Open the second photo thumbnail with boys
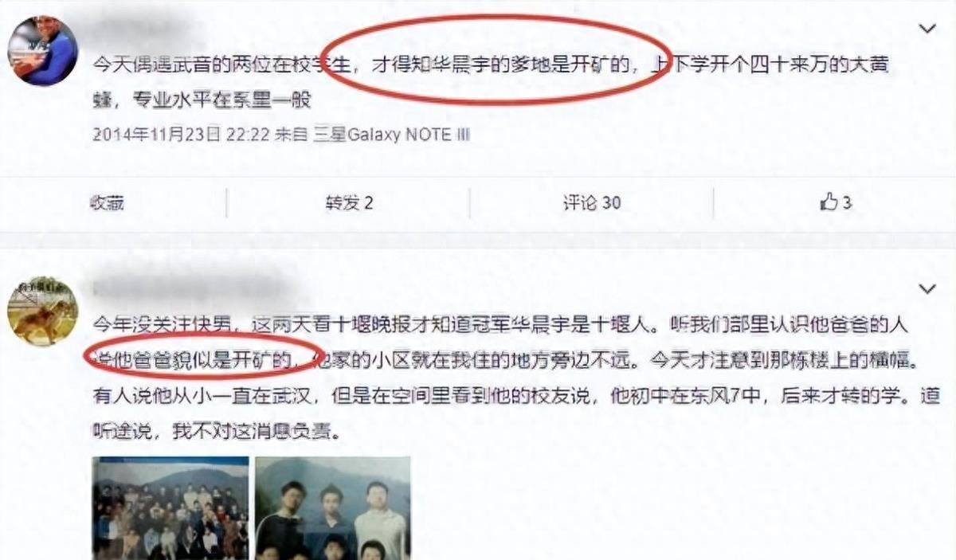Viewport: 956px width, 560px height. (x=333, y=508)
